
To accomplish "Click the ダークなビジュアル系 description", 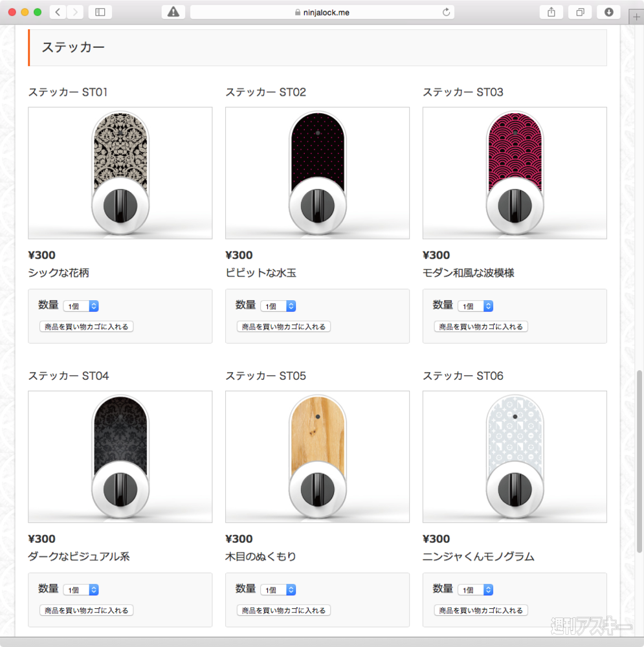I will 79,556.
